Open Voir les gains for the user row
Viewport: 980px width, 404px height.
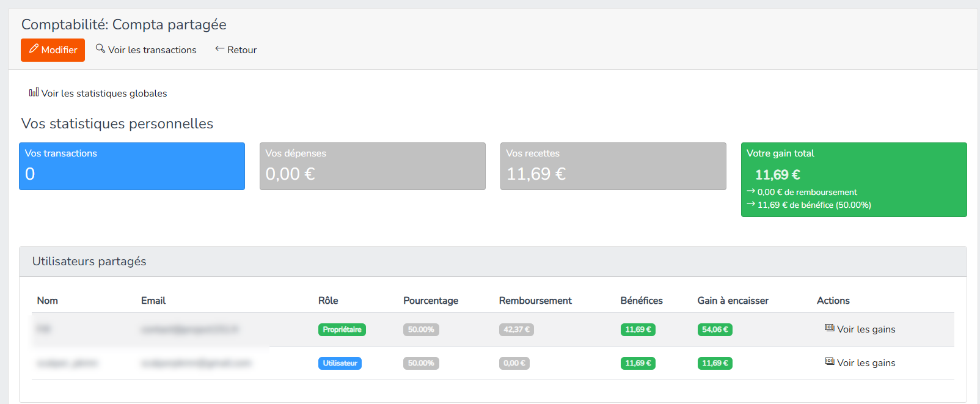pyautogui.click(x=866, y=363)
